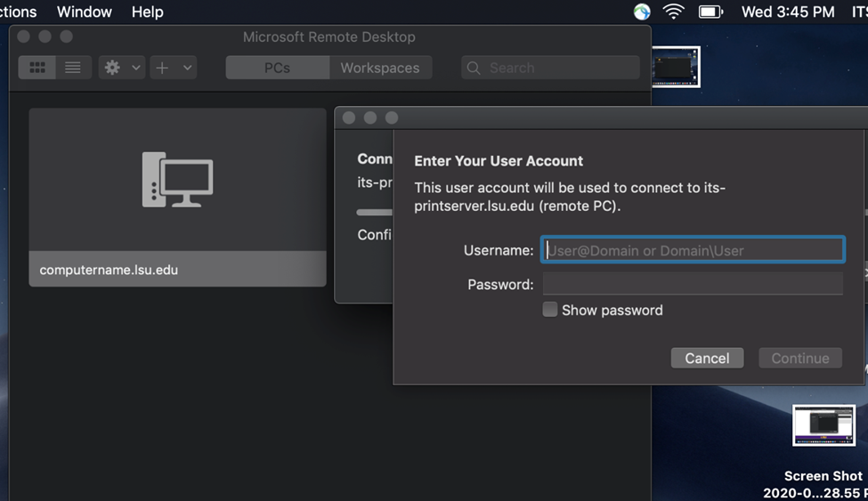Select the Screen Shot desktop file thumbnail
Screen dimensions: 868x501
tap(823, 425)
